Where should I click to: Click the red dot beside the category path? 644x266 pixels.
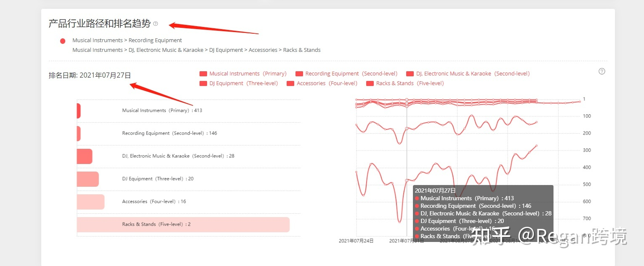63,41
